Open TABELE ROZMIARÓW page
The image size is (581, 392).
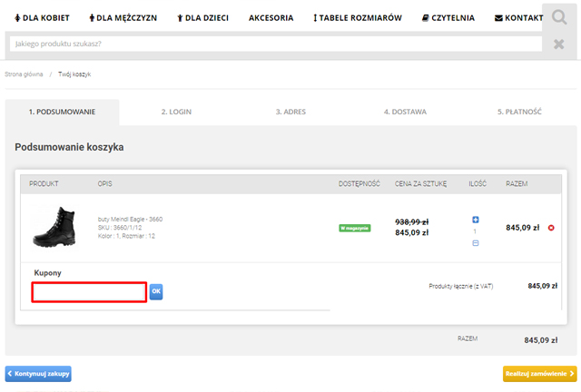tap(357, 18)
